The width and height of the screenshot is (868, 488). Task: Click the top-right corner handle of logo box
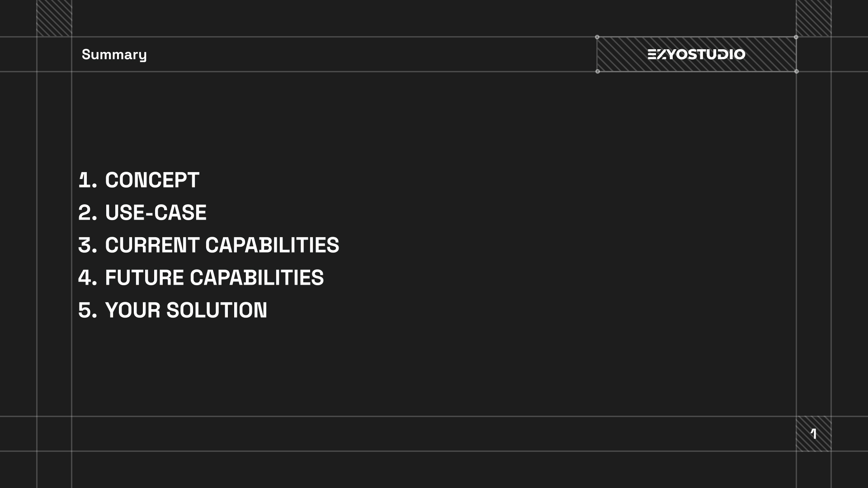(x=796, y=37)
